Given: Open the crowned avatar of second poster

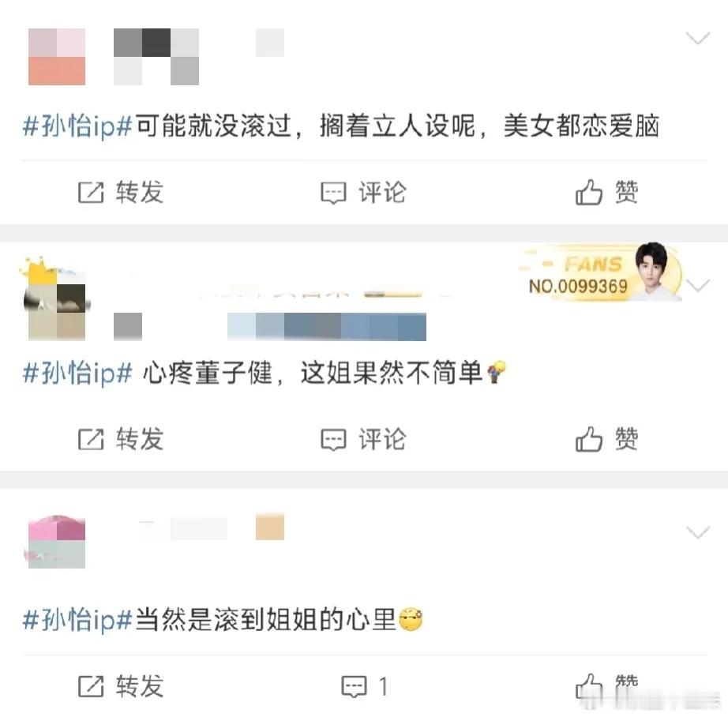Looking at the screenshot, I should pos(54,299).
